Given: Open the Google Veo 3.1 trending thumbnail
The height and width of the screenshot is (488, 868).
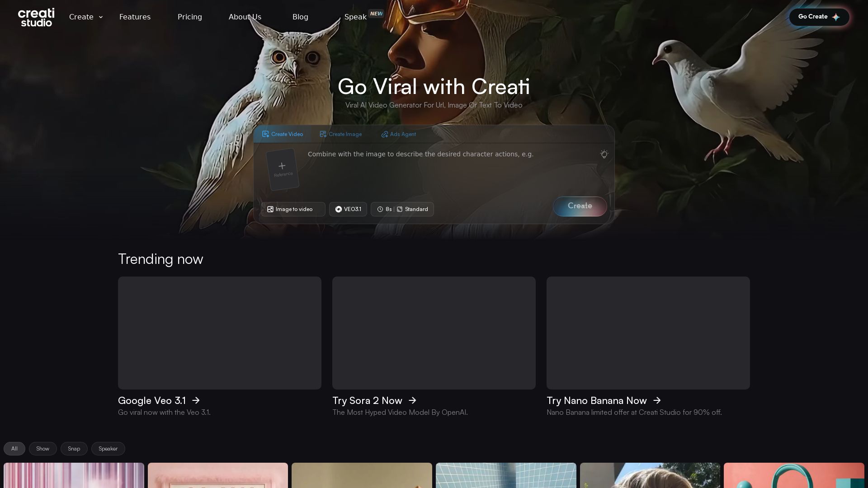Looking at the screenshot, I should click(x=220, y=333).
